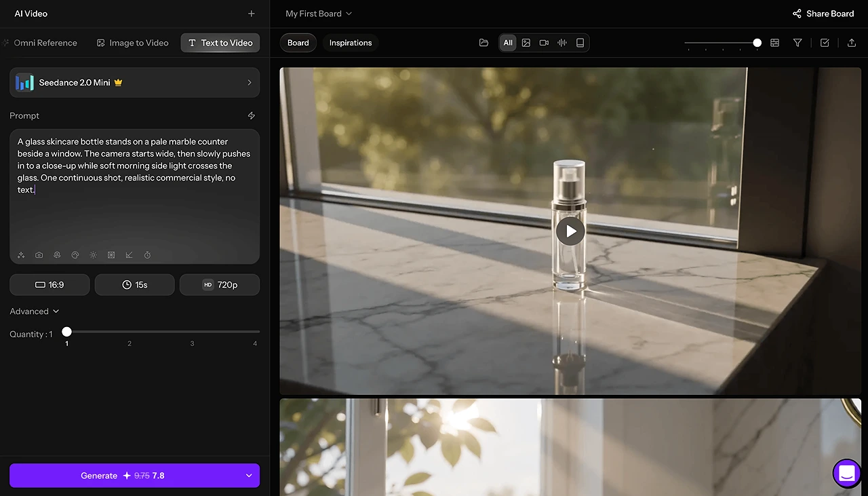Show All media types on board

pyautogui.click(x=508, y=43)
